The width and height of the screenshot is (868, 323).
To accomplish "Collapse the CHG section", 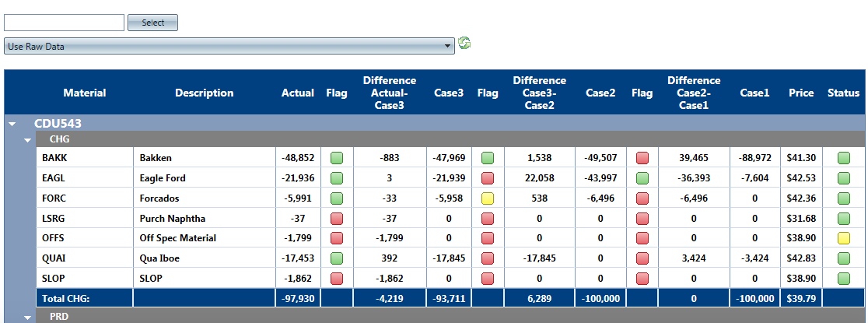I will click(28, 140).
